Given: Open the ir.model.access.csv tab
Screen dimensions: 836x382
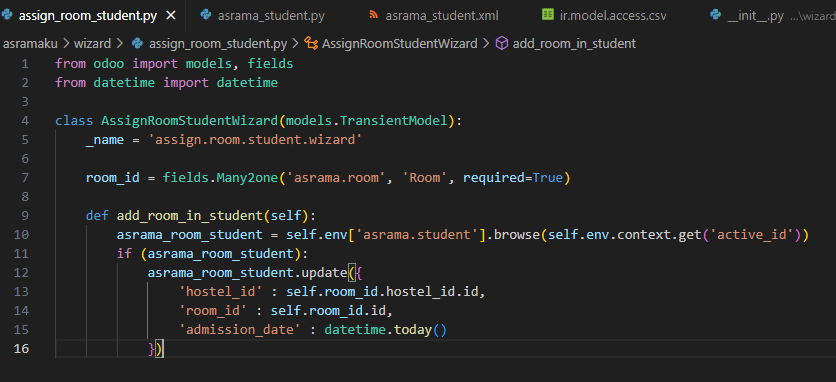Looking at the screenshot, I should coord(604,15).
